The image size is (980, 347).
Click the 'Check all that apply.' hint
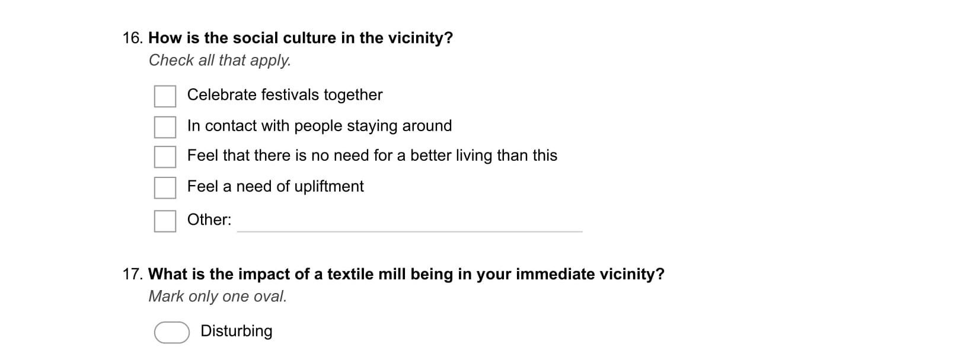[x=220, y=61]
